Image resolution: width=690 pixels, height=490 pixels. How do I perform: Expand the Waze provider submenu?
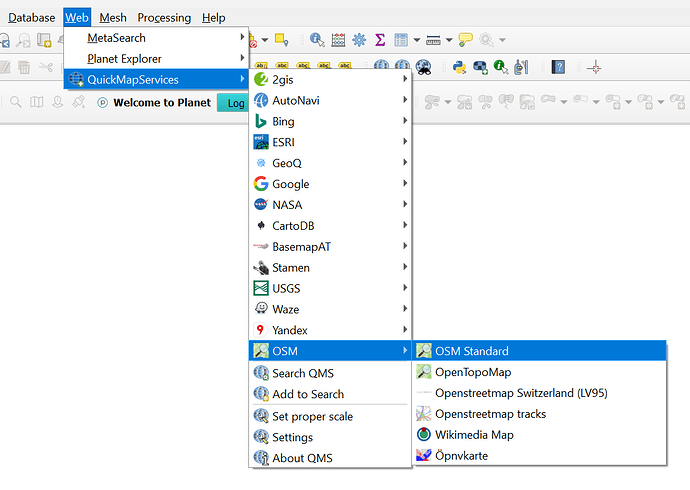[x=330, y=309]
